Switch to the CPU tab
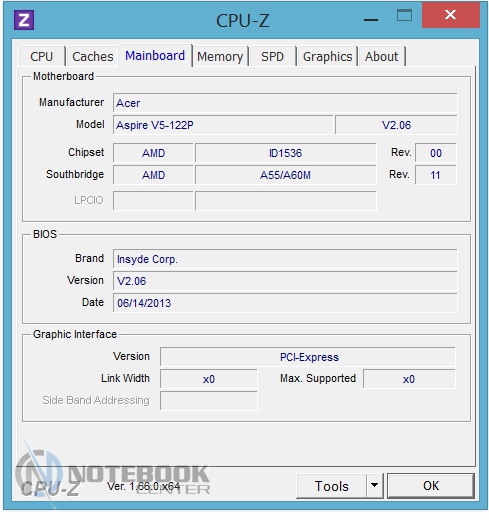Viewport: 489px width, 521px height. tap(42, 56)
